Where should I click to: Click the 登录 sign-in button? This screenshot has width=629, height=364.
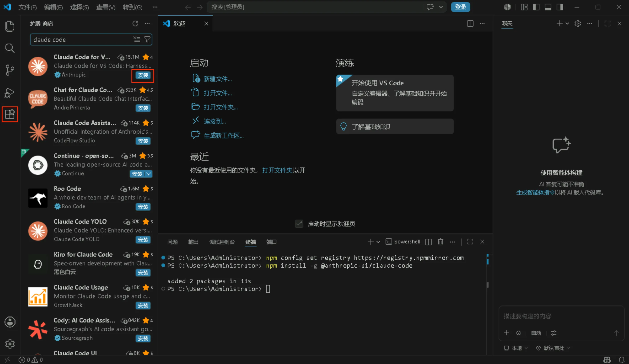(x=460, y=7)
